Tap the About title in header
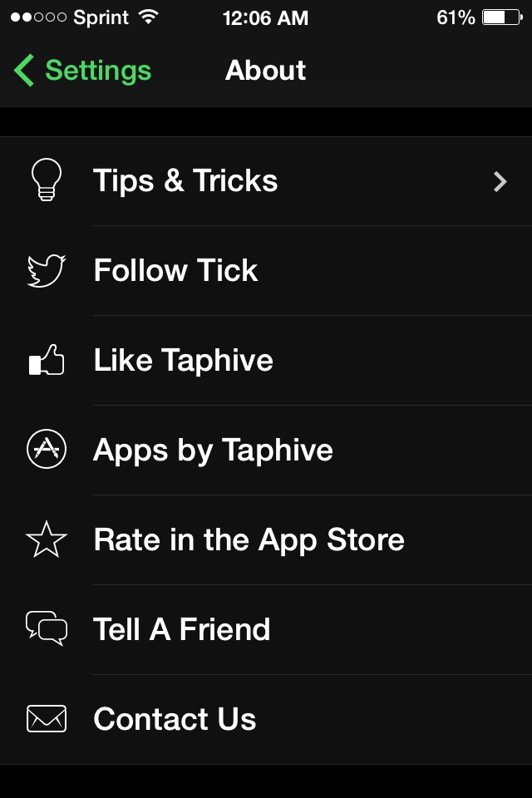Screen dimensions: 532x798 coord(265,71)
